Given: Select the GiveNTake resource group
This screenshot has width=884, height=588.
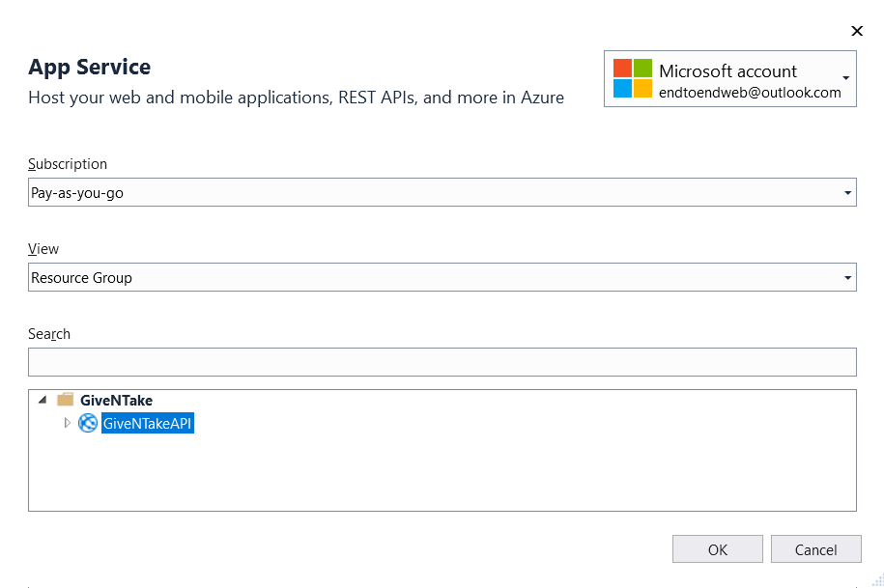Looking at the screenshot, I should coord(116,401).
